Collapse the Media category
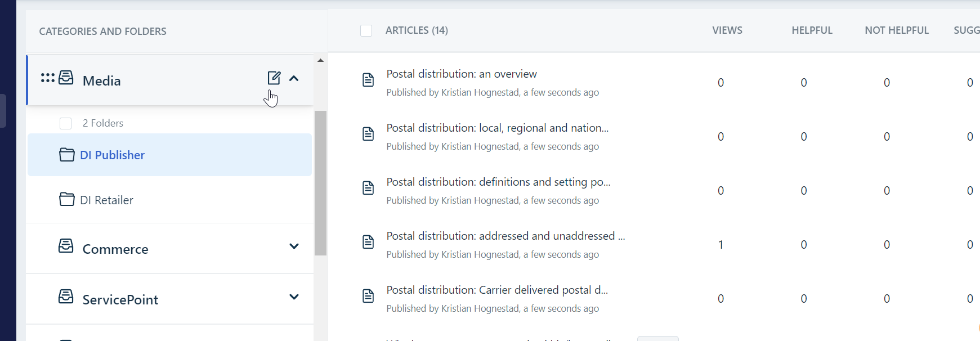The height and width of the screenshot is (341, 980). pyautogui.click(x=294, y=78)
